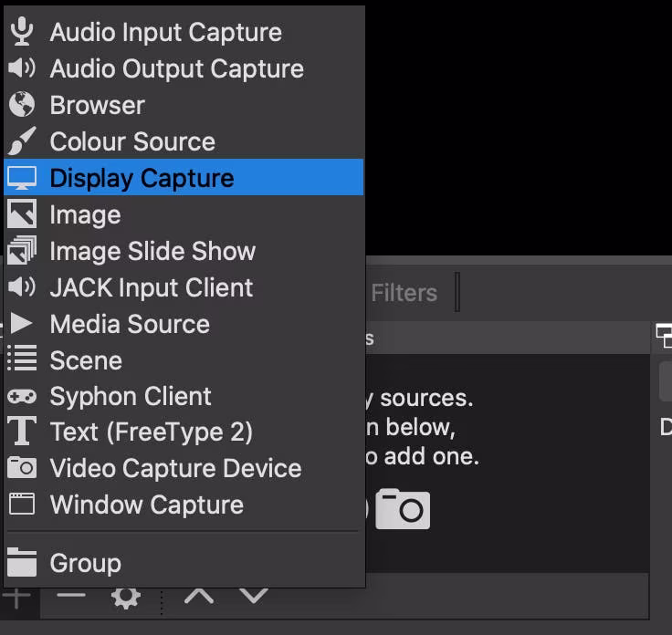Click the folder icon next to Group
672x635 pixels.
(21, 563)
